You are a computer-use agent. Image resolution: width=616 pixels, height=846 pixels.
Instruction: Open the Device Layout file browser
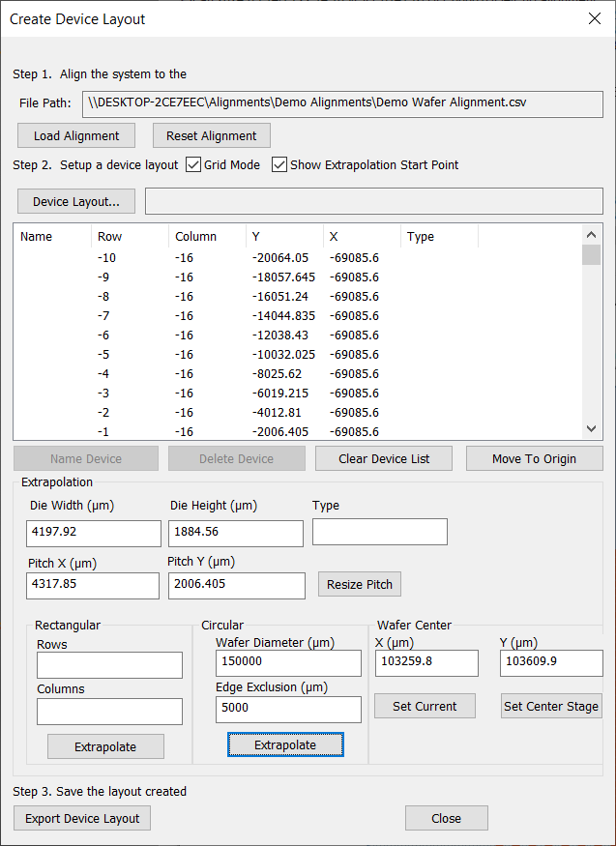[x=76, y=201]
